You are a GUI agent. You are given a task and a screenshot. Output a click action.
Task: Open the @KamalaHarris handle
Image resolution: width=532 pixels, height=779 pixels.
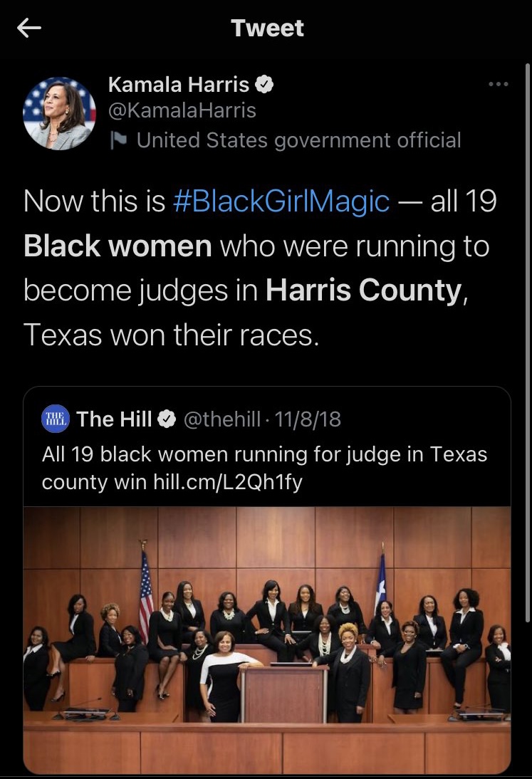[x=182, y=110]
